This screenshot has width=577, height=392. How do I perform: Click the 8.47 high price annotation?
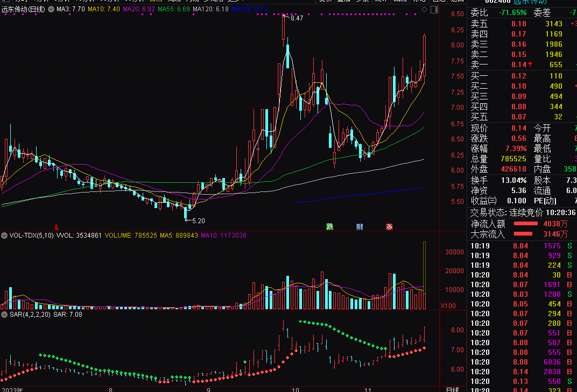(x=297, y=18)
